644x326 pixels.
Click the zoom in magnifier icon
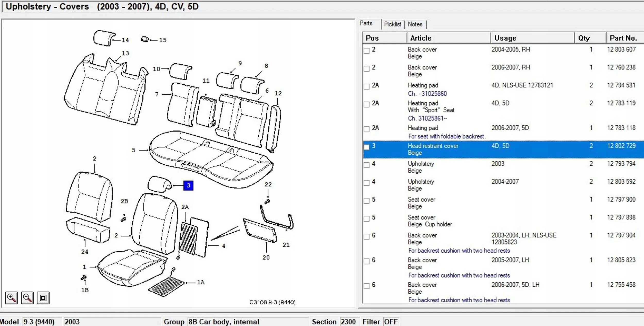[12, 298]
